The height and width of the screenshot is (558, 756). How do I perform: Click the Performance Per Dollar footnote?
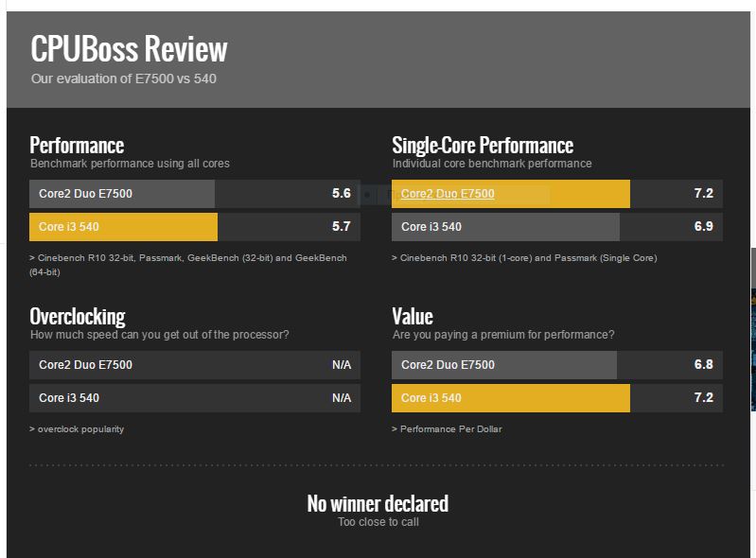[447, 428]
